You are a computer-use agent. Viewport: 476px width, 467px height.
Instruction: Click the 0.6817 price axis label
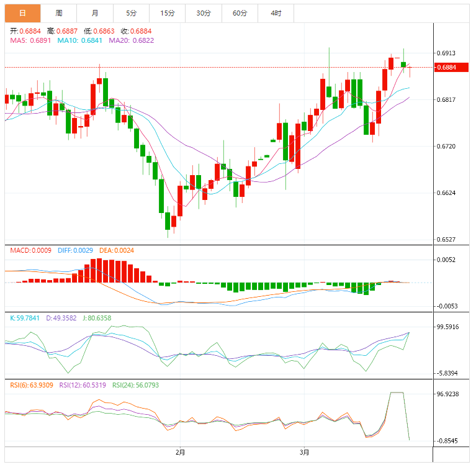(446, 99)
